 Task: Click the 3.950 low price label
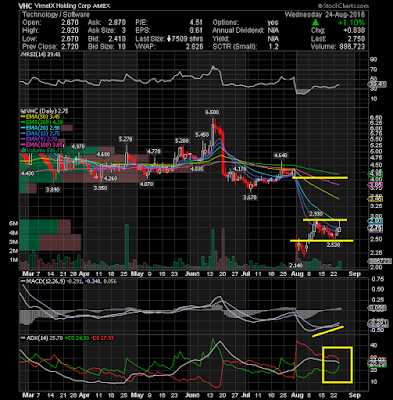[x=100, y=188]
